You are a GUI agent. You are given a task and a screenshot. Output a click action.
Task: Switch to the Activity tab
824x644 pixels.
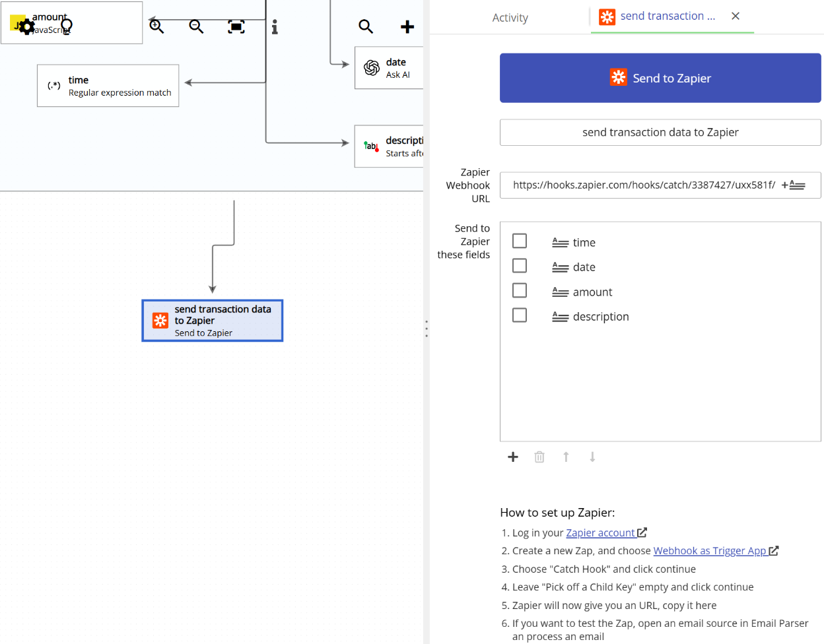(510, 17)
